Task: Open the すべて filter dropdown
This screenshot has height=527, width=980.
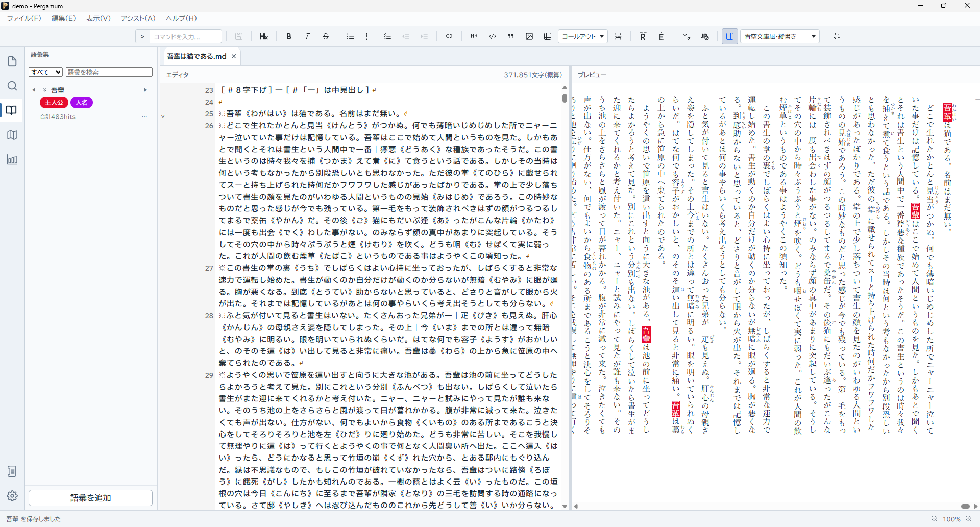Action: click(45, 72)
